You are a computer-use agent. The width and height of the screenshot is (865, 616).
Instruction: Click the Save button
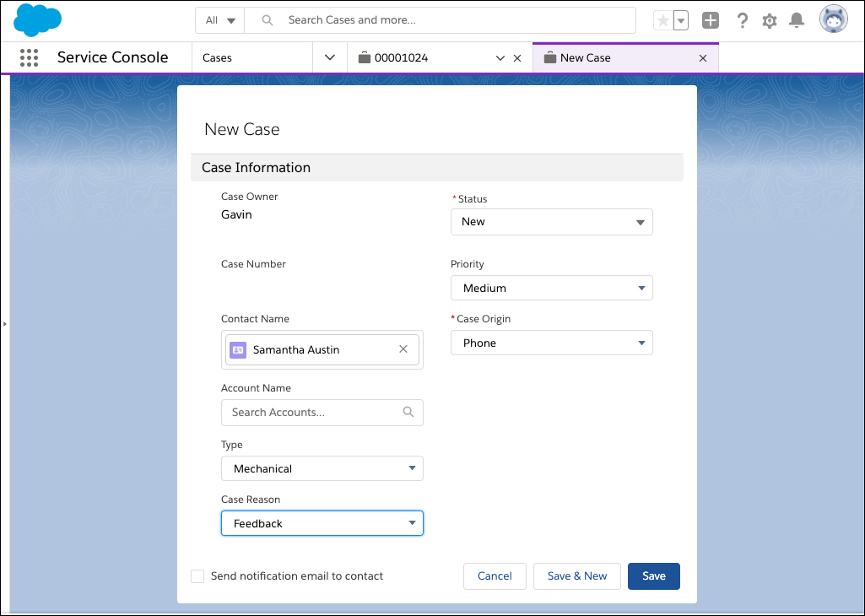[x=654, y=576]
